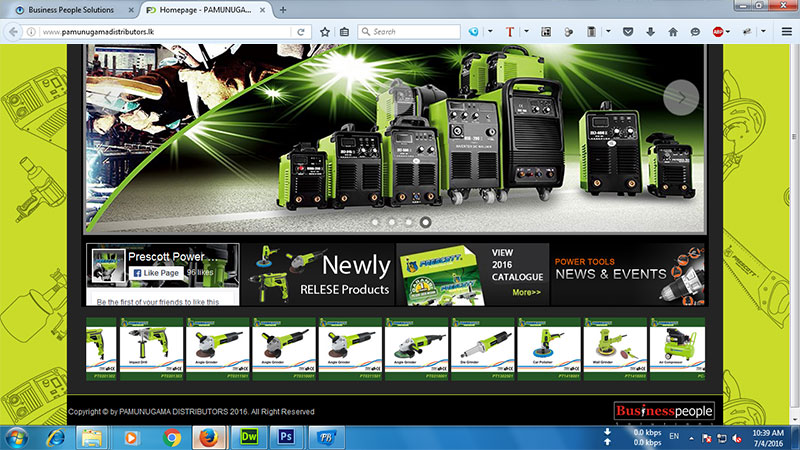Select the fourth active slider dot
This screenshot has width=800, height=450.
click(425, 222)
